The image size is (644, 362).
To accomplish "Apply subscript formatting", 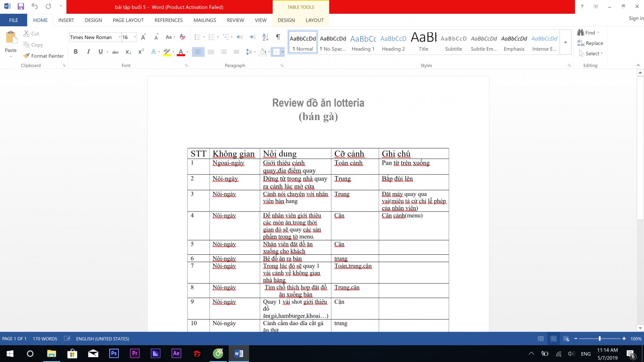I will click(128, 52).
